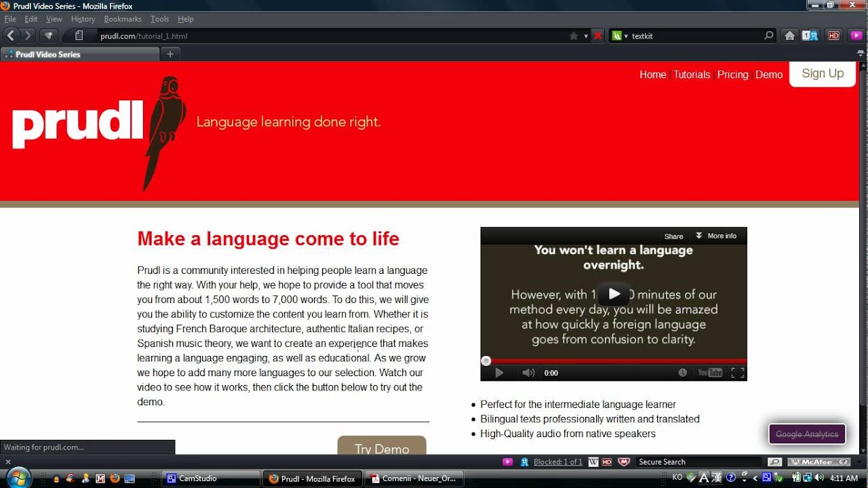868x488 pixels.
Task: Click the Blocked: 1 of 1 link
Action: (557, 462)
